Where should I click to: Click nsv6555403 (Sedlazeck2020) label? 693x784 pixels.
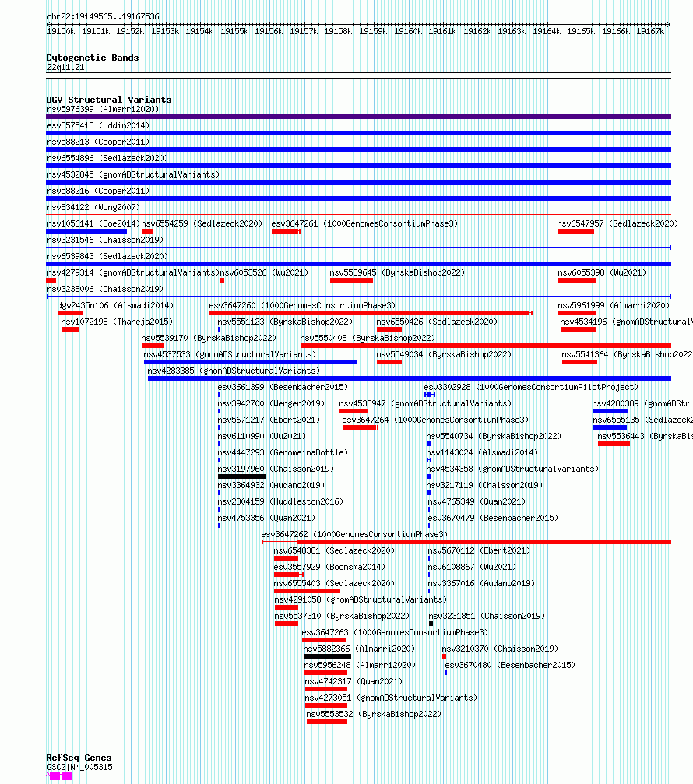click(x=334, y=583)
